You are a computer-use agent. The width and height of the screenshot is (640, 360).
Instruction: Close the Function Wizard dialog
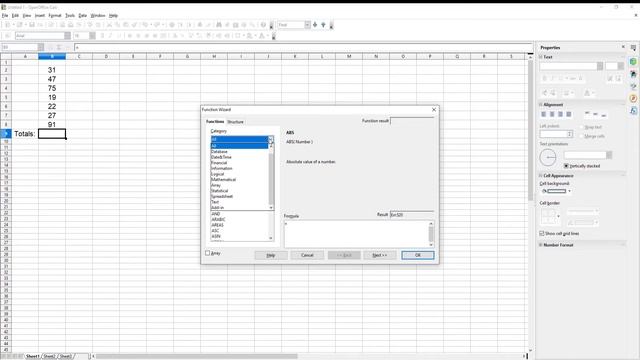tap(434, 109)
